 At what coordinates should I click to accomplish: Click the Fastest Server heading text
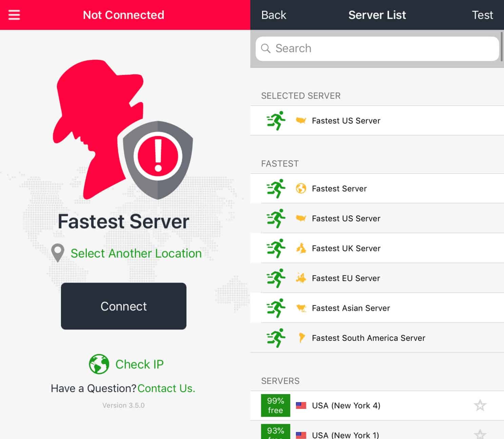[123, 221]
